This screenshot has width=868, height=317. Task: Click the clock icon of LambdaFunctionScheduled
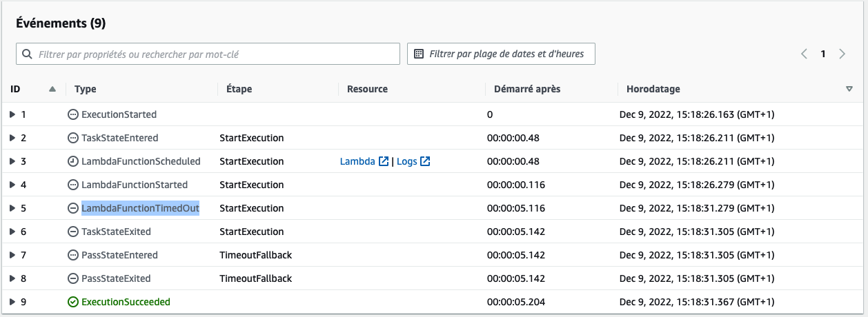[x=73, y=161]
